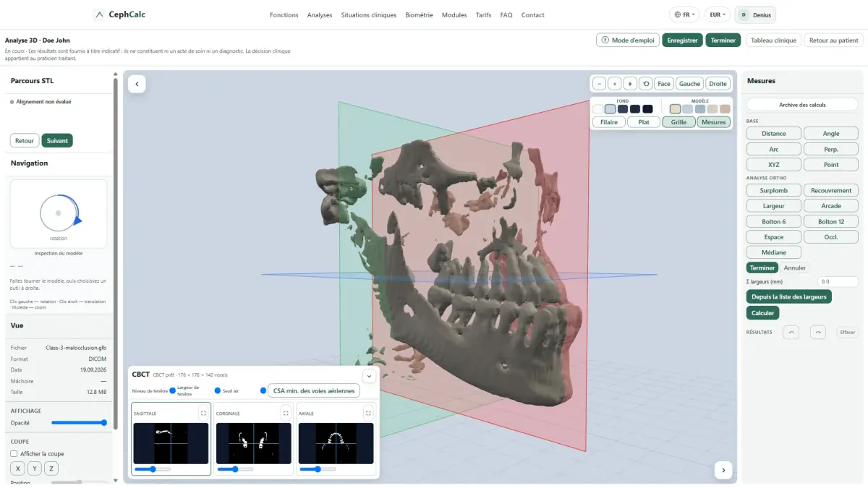Screen dimensions: 868x488
Task: Click the Denius user avatar
Action: pos(744,14)
